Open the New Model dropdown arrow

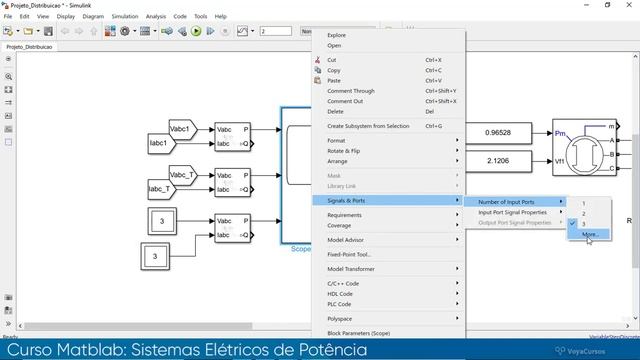pyautogui.click(x=18, y=31)
